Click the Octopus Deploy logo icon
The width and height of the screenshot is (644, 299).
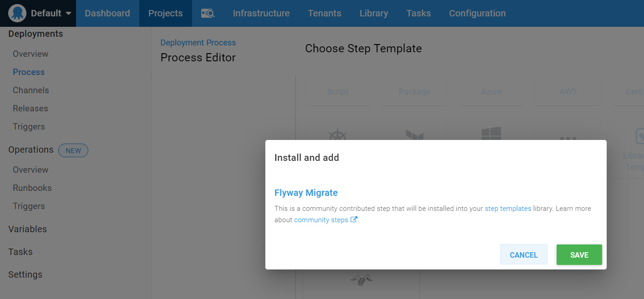(x=17, y=13)
